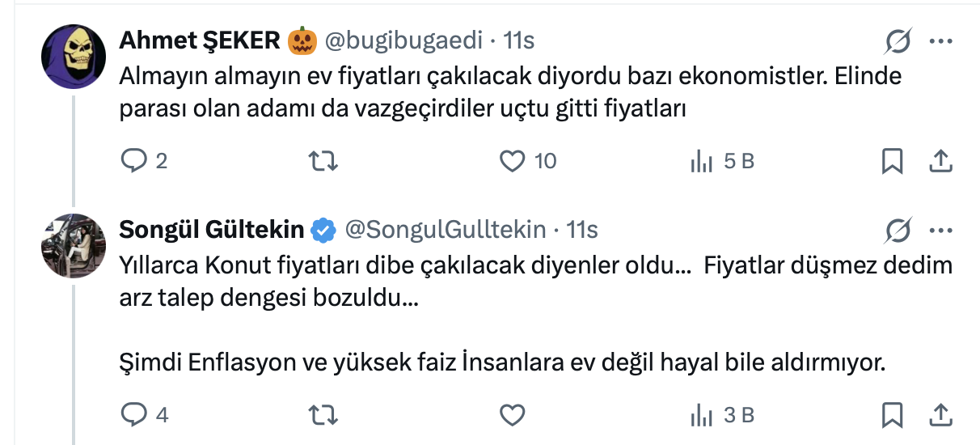This screenshot has height=445, width=980.
Task: Click Ahmet ŞEKER's skull avatar
Action: coord(74,57)
